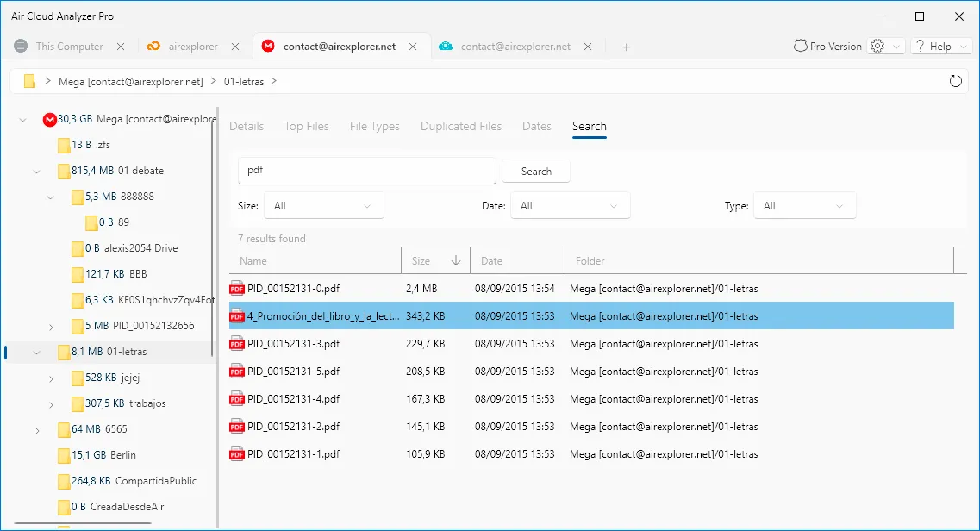Click the teal cloud icon on last tab
Viewport: 980px width, 531px height.
click(446, 47)
